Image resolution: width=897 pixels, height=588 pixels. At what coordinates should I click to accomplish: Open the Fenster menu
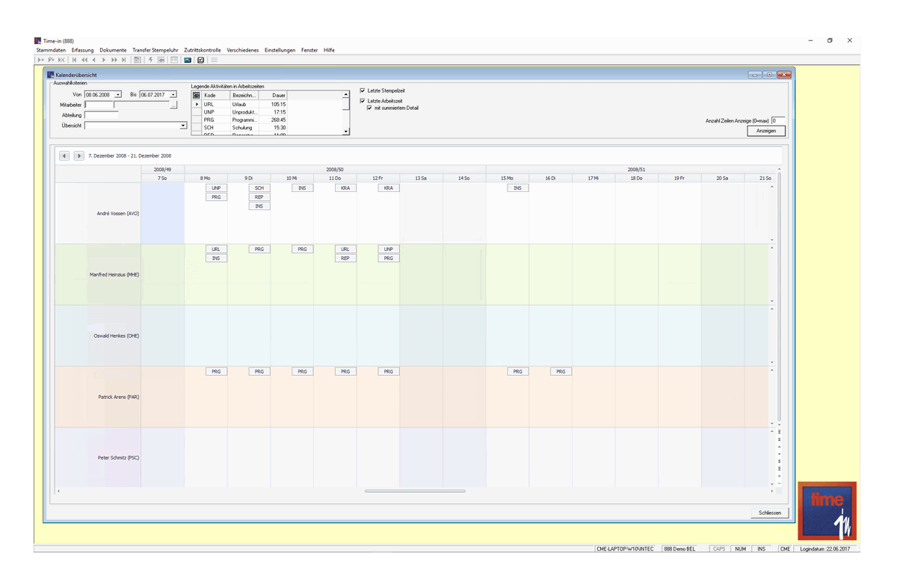[x=309, y=50]
